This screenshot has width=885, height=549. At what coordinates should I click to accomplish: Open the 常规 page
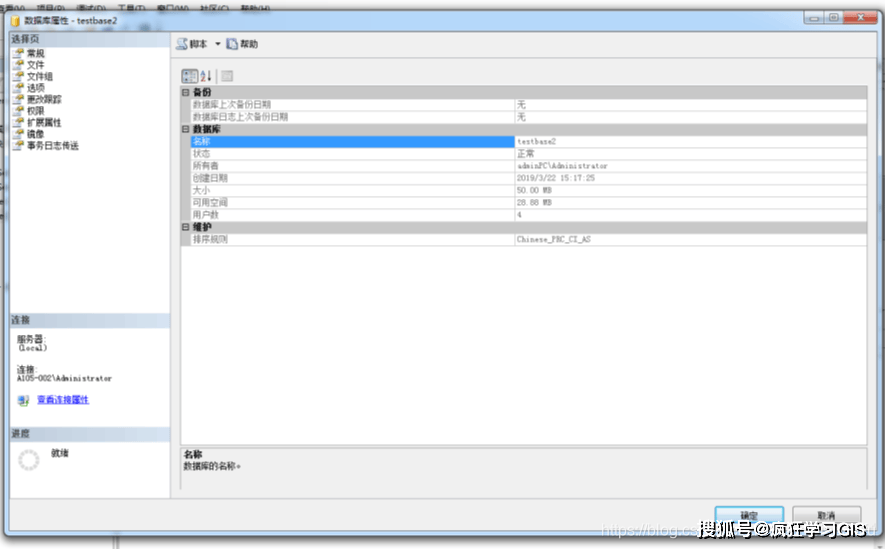coord(35,53)
